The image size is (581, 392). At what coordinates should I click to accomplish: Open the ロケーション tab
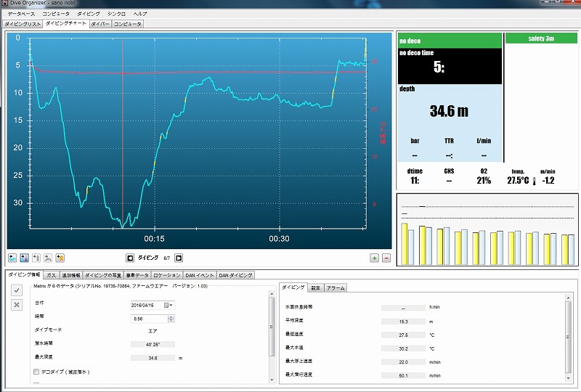(x=167, y=275)
